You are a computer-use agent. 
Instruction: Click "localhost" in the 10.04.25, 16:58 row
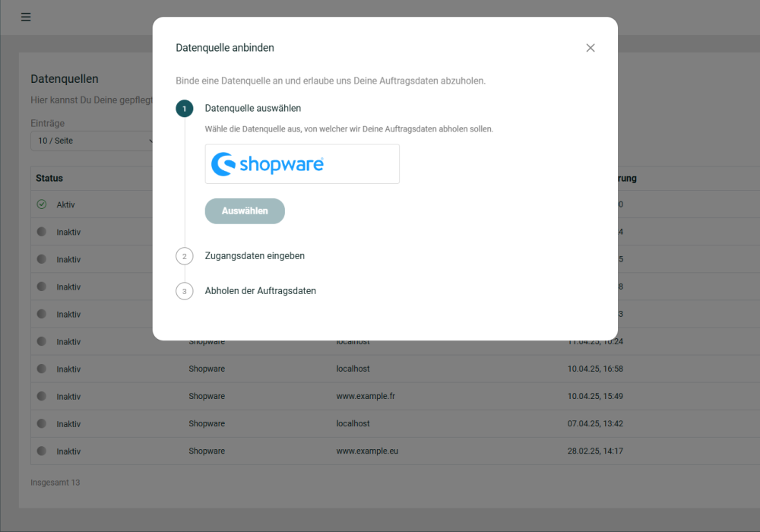(353, 369)
